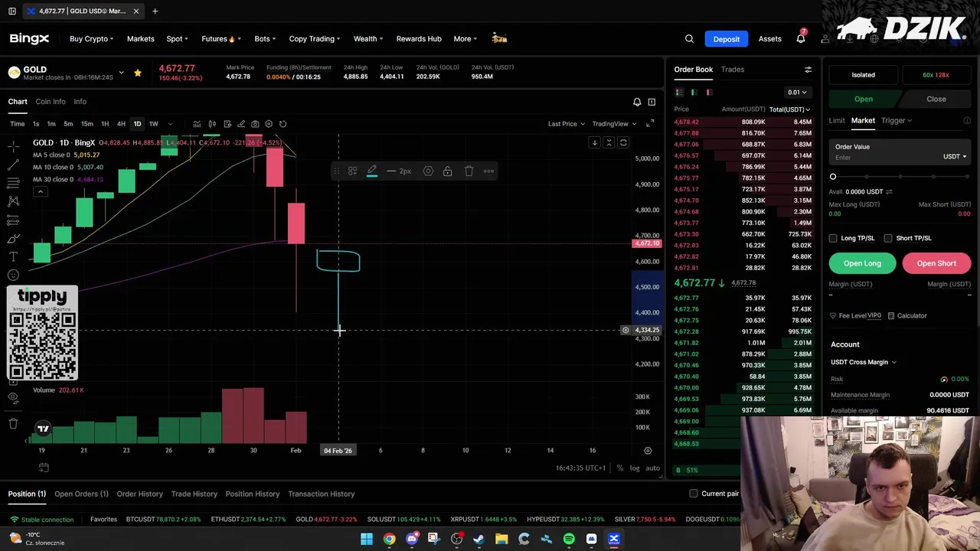Open the Futures dropdown menu
This screenshot has width=980, height=551.
coord(221,39)
